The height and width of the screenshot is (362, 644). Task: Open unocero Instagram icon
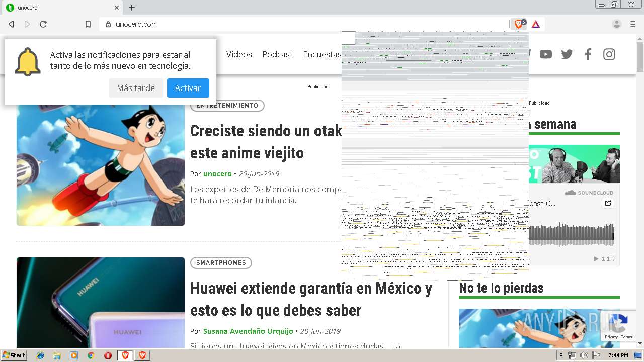pyautogui.click(x=609, y=54)
